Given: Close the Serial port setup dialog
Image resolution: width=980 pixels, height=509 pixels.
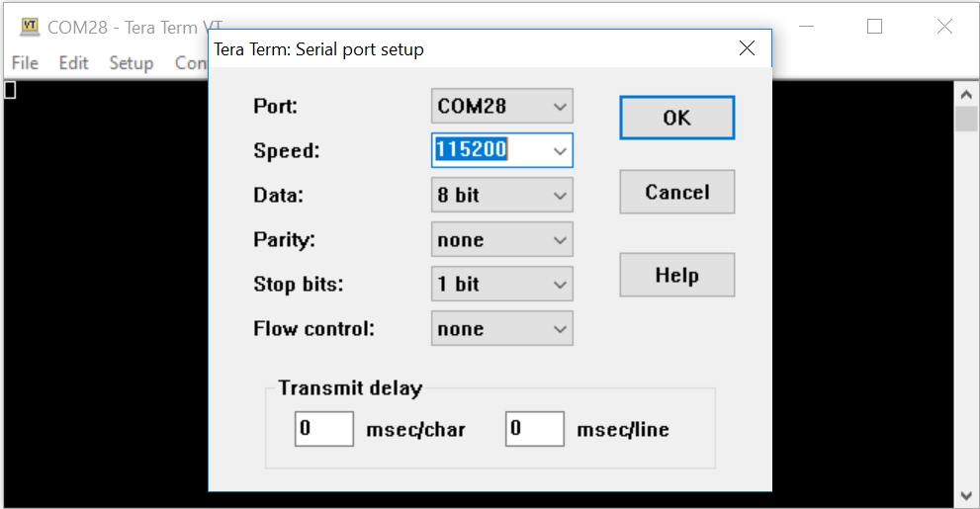Looking at the screenshot, I should pyautogui.click(x=747, y=48).
